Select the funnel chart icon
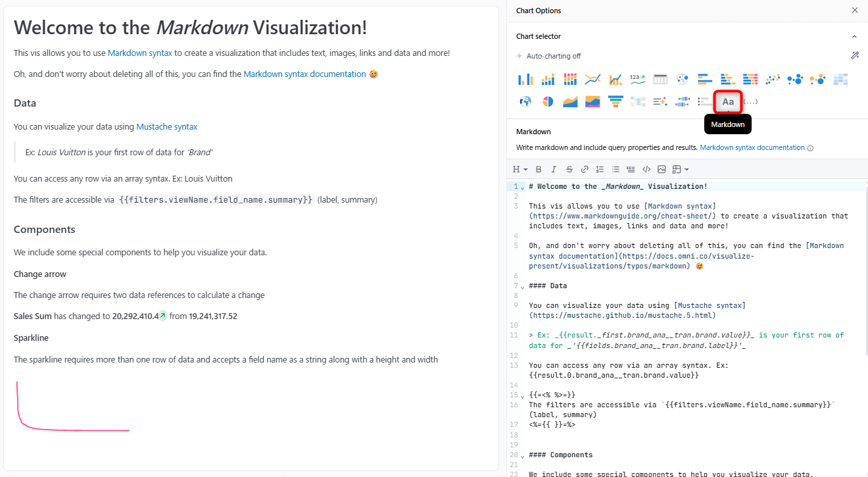 pyautogui.click(x=615, y=102)
